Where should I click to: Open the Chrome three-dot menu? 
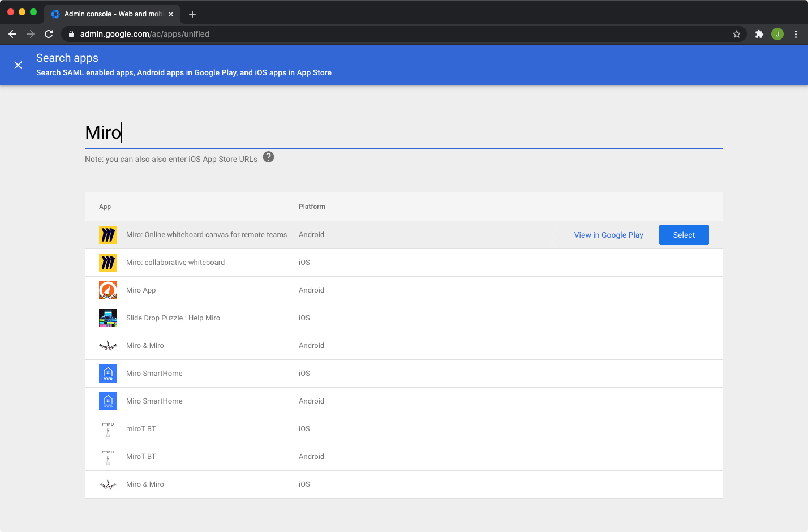[x=796, y=34]
